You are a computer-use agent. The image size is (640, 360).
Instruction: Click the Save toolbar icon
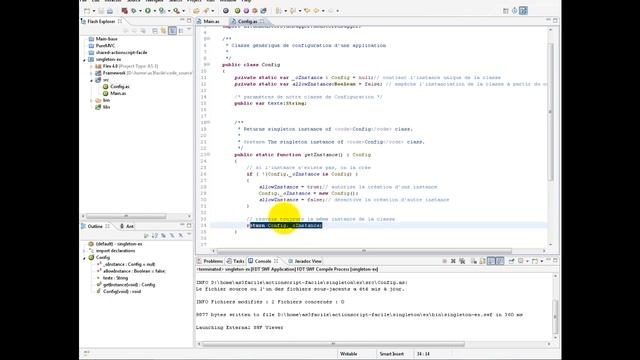click(x=101, y=11)
